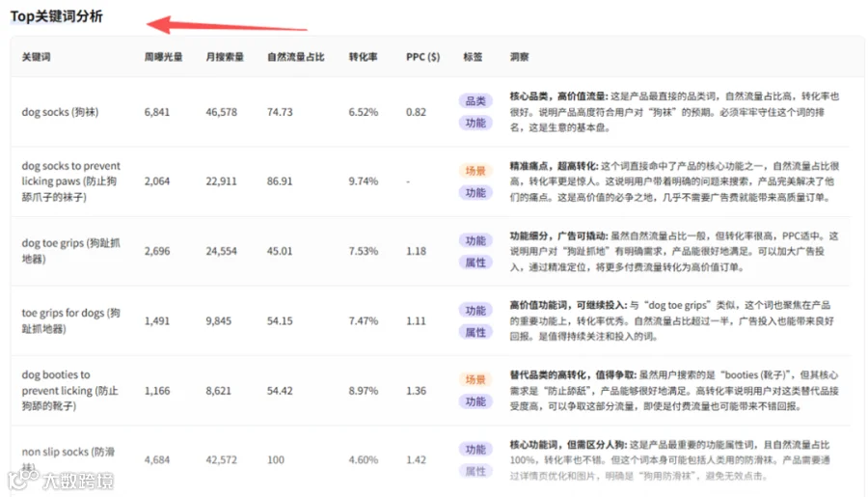868x497 pixels.
Task: Click 功能 tag in licking paws row
Action: tap(475, 192)
